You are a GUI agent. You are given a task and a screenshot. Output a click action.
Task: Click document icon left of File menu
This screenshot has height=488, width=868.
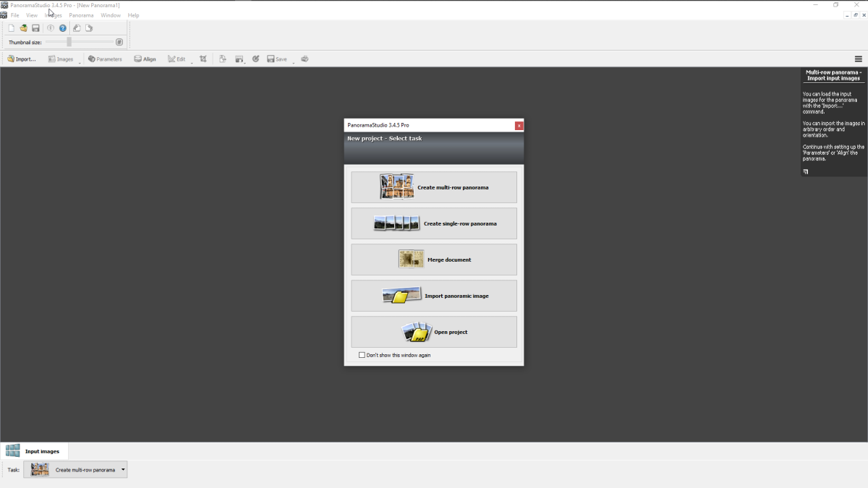click(x=4, y=15)
